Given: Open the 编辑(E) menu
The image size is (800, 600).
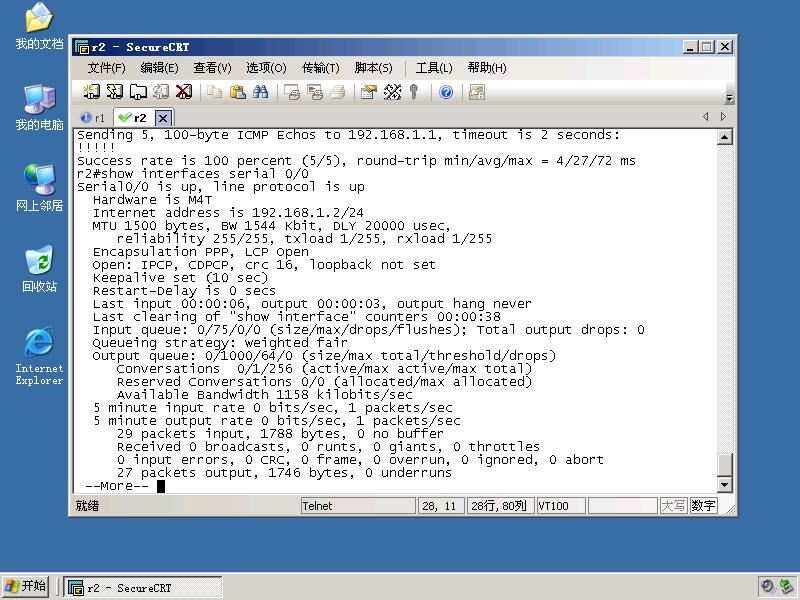Looking at the screenshot, I should [159, 68].
